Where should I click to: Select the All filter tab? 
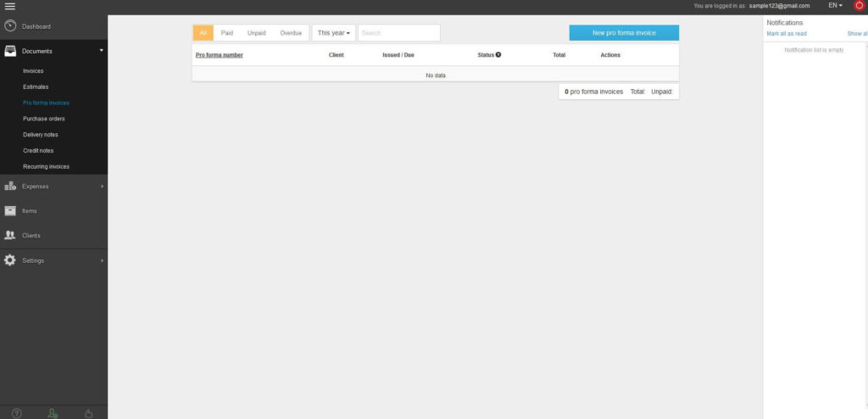point(203,33)
